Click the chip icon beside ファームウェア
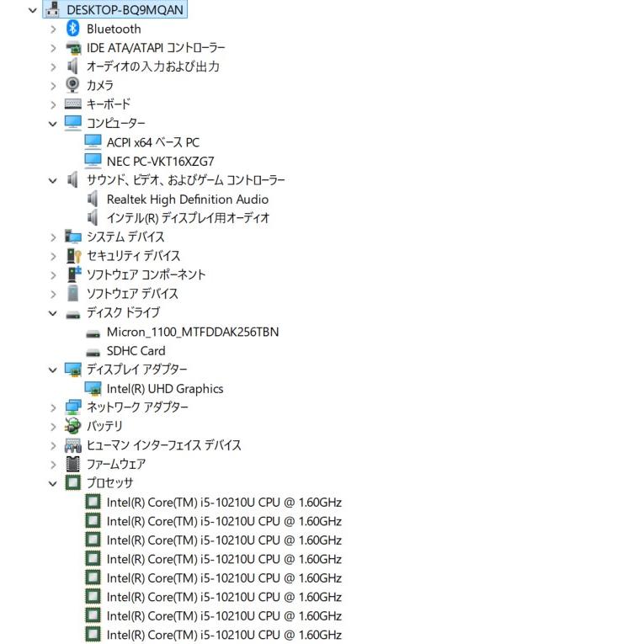The width and height of the screenshot is (644, 644). (73, 464)
